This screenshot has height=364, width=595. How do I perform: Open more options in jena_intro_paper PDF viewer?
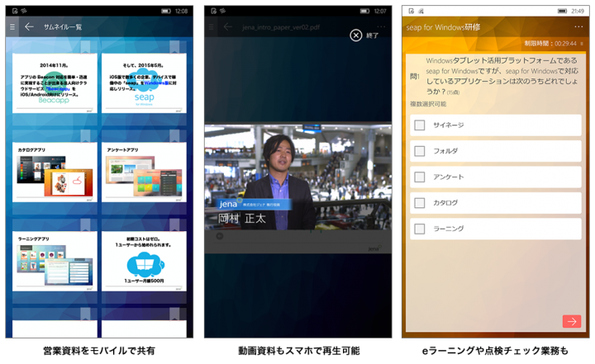pyautogui.click(x=381, y=26)
